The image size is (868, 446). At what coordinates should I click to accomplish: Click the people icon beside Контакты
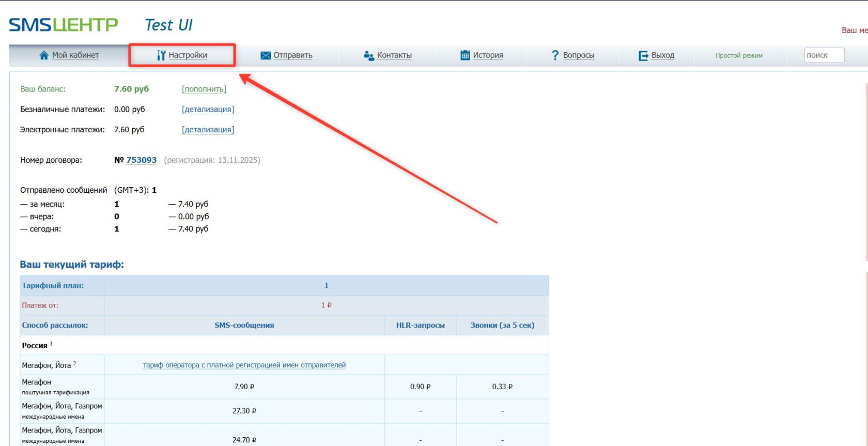[368, 55]
